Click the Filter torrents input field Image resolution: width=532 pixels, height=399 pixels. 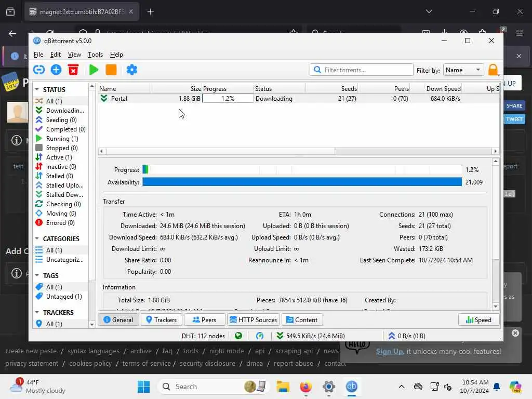tap(362, 70)
